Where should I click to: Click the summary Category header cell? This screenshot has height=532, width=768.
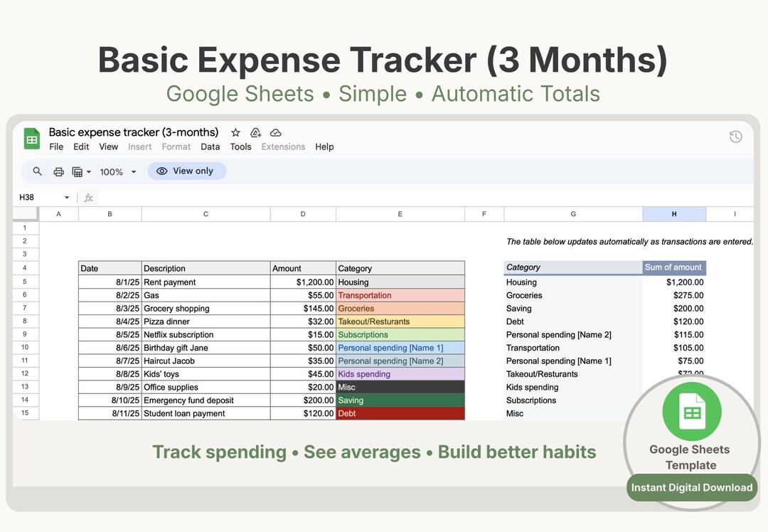(x=573, y=267)
